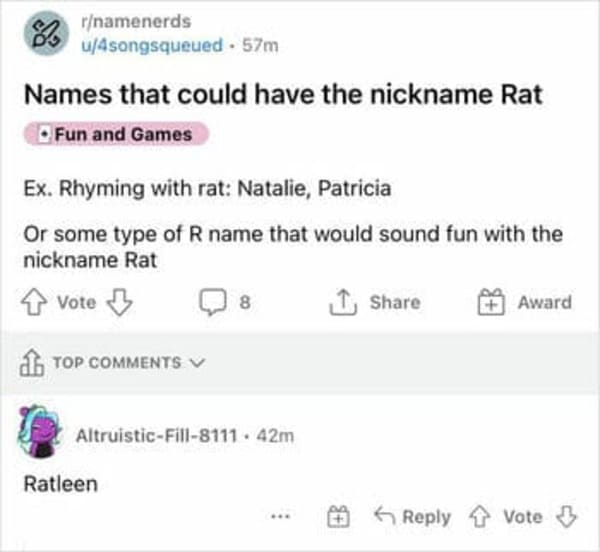Open the r/namenerds subreddit link
600x552 pixels.
click(x=136, y=21)
